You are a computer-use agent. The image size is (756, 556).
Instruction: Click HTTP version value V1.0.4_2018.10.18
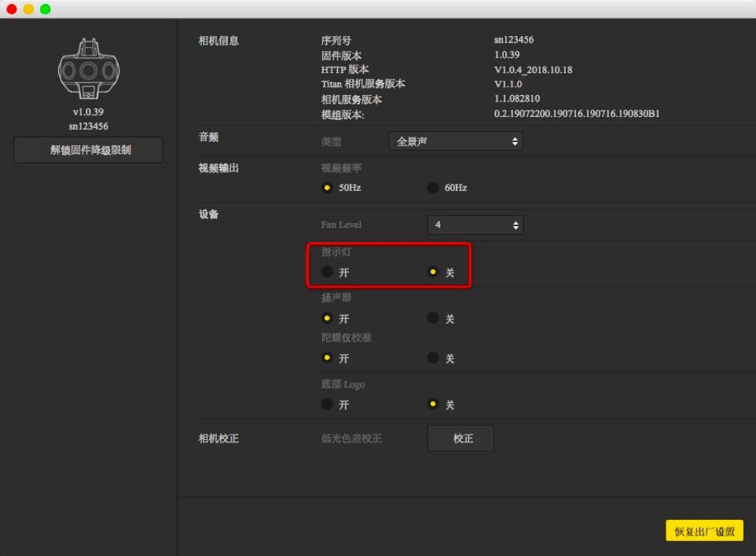tap(534, 69)
